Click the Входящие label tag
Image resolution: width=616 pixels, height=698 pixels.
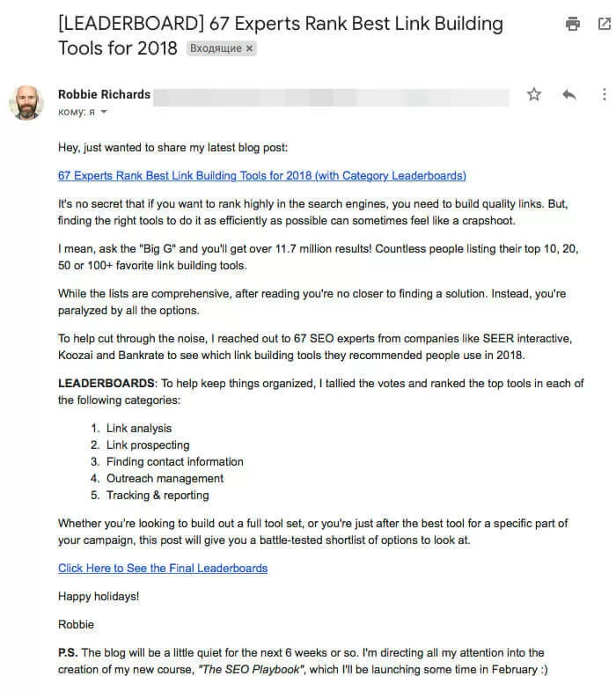click(x=215, y=49)
